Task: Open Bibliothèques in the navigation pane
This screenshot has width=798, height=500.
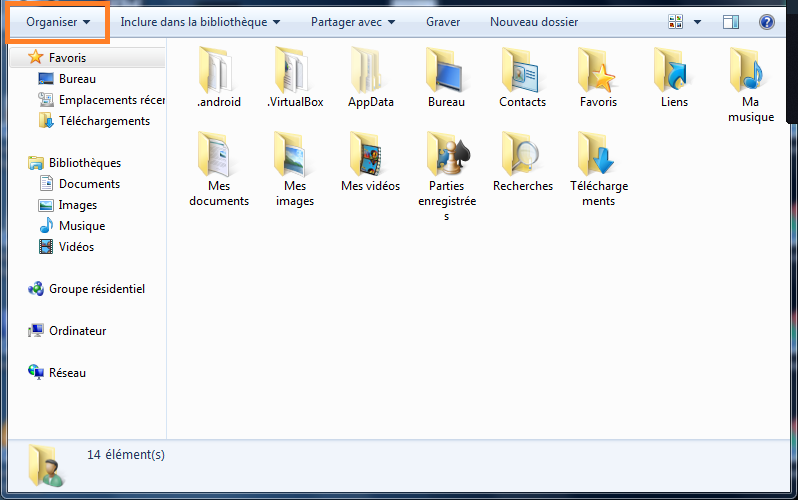Action: click(84, 163)
